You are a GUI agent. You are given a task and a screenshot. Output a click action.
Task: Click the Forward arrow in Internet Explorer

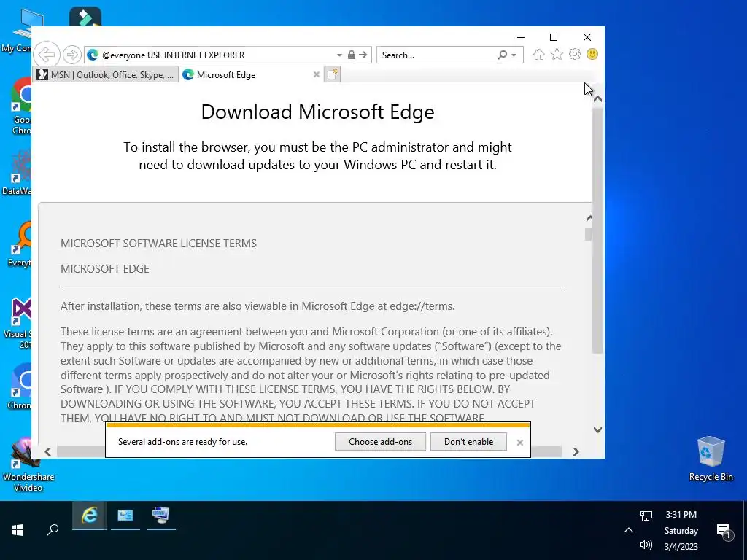pos(72,55)
